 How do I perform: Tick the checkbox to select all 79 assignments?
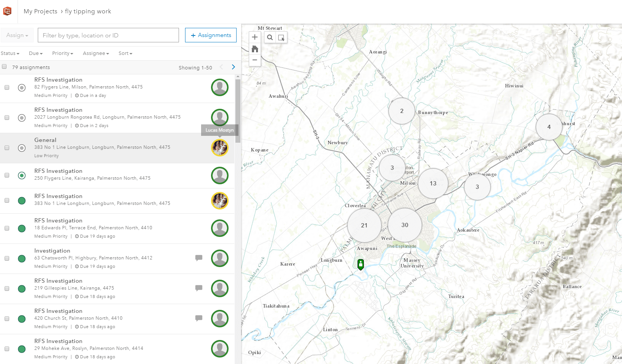click(4, 66)
